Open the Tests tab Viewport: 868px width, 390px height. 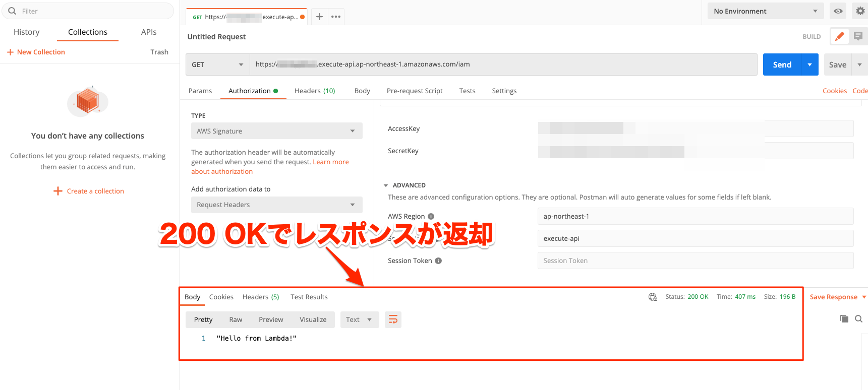[x=467, y=91]
